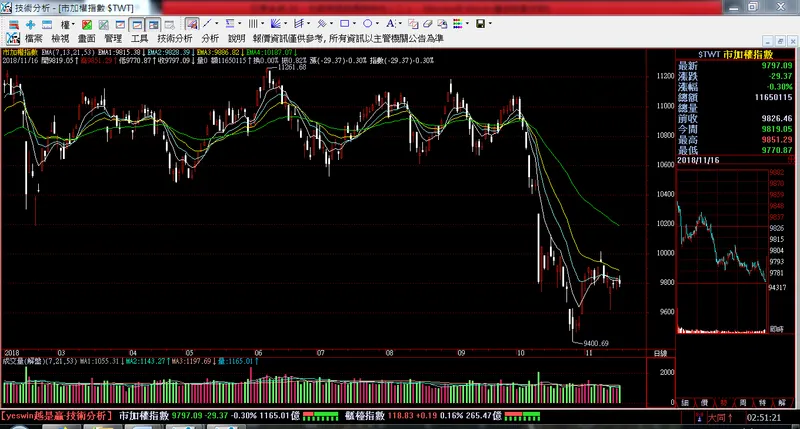This screenshot has height=429, width=800.
Task: Open the 技術分析 menu
Action: [174, 38]
